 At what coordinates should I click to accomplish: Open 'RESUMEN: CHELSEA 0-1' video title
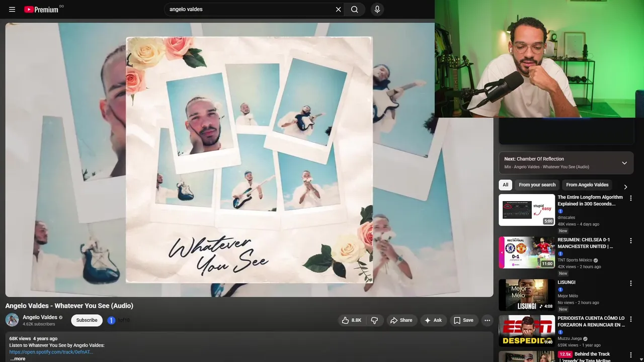click(586, 243)
